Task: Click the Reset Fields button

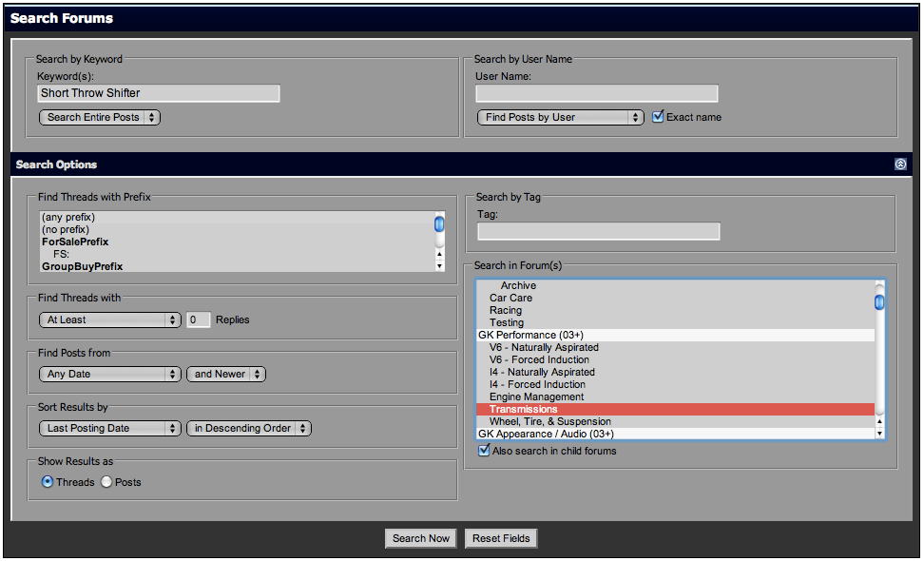Action: (x=501, y=538)
